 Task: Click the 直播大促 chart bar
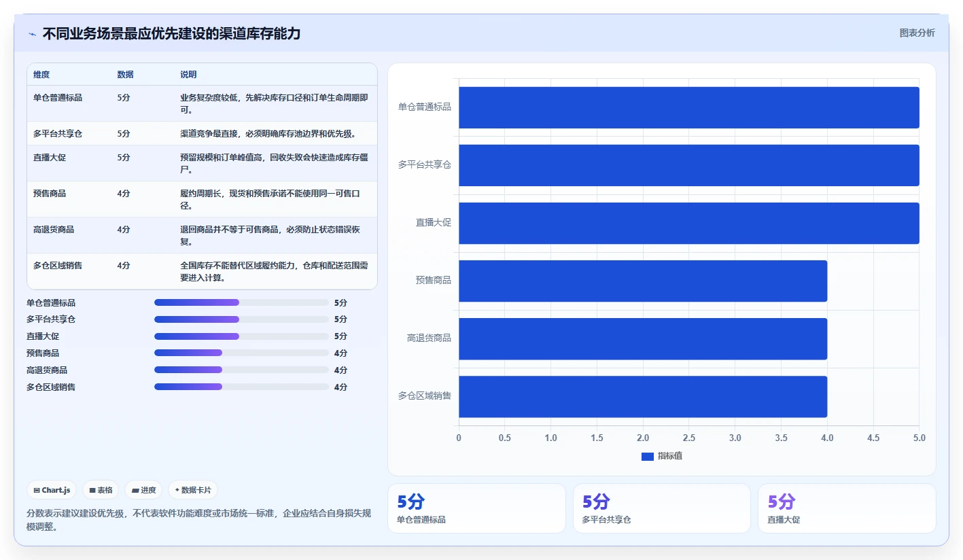(689, 223)
